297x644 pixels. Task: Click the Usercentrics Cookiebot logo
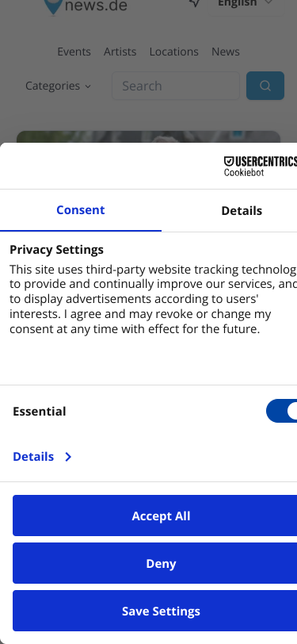260,167
